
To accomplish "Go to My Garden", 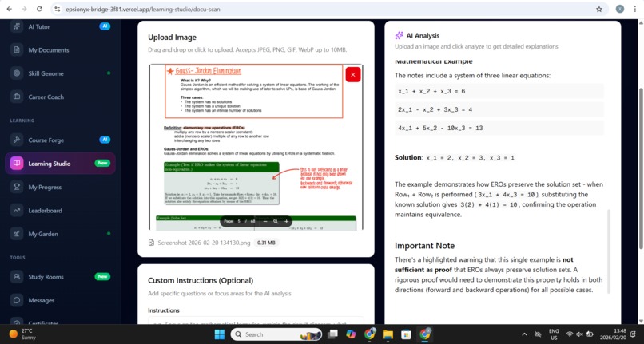I will click(x=60, y=234).
